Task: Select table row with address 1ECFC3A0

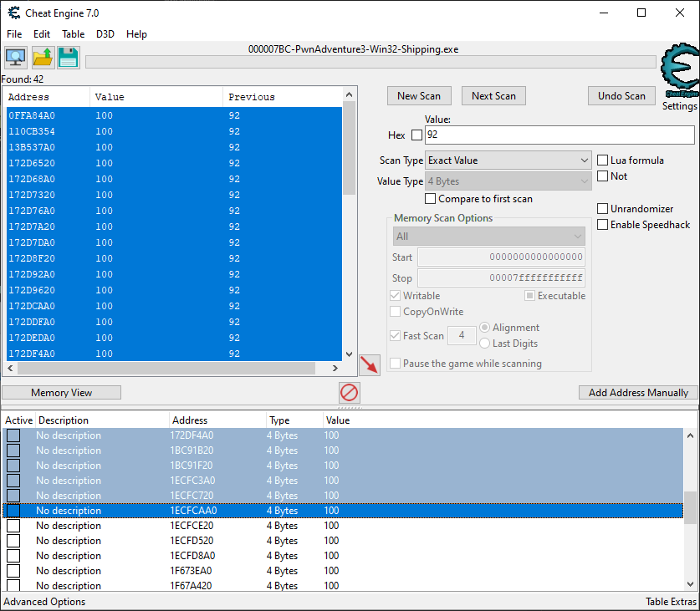Action: click(343, 481)
